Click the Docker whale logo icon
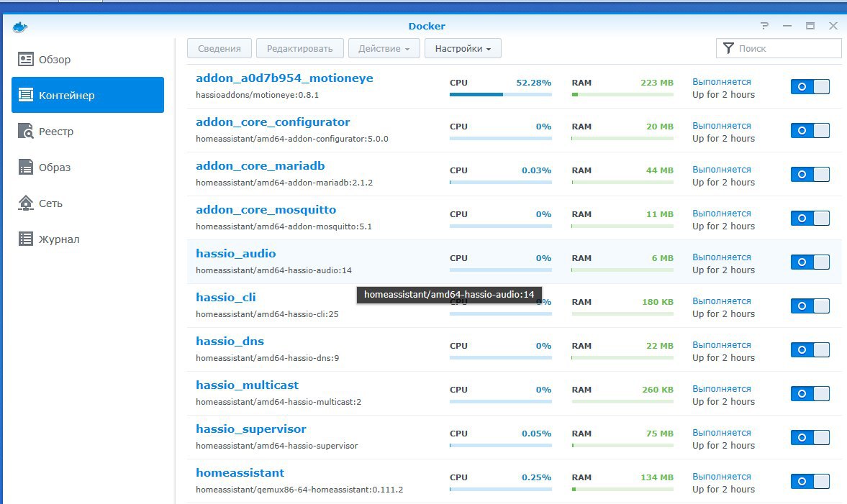The image size is (847, 504). 20,27
